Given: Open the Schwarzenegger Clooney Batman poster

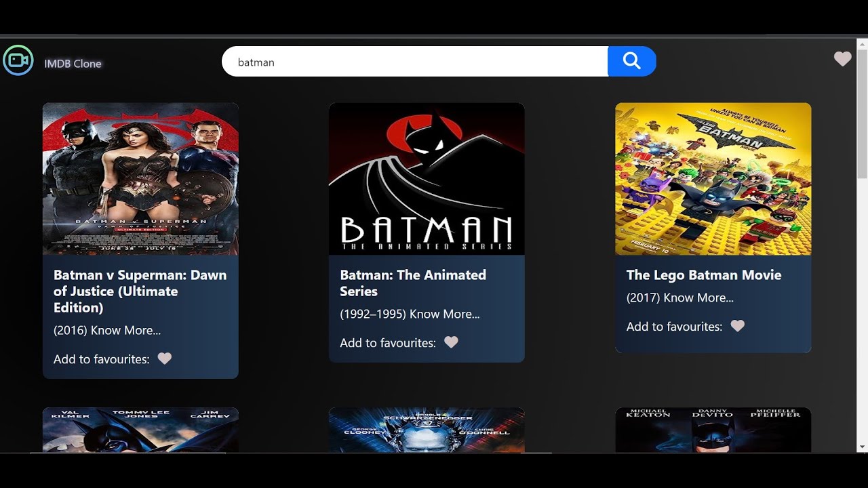Looking at the screenshot, I should [x=427, y=430].
